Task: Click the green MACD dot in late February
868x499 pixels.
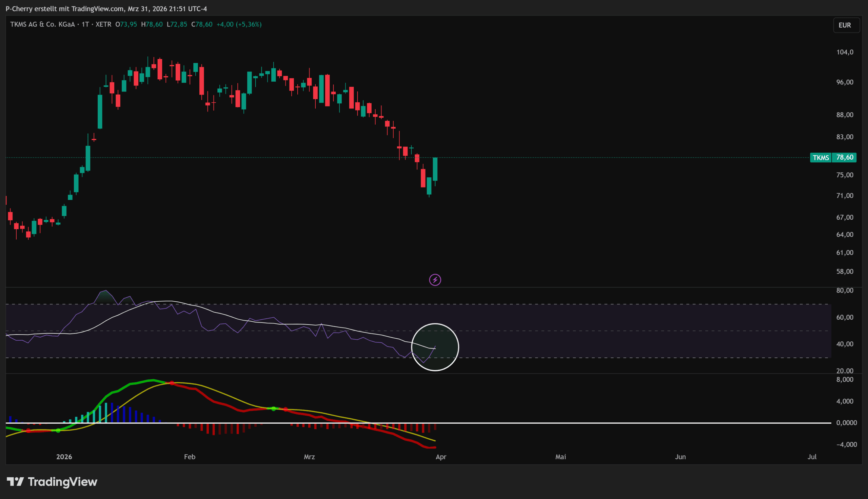Action: coord(274,408)
